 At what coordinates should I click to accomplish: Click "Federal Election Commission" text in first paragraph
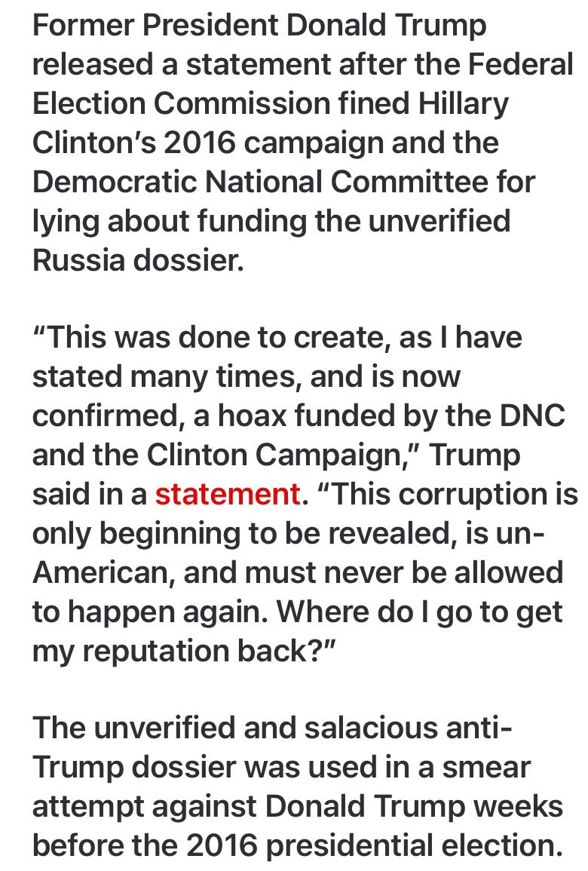coord(302,84)
